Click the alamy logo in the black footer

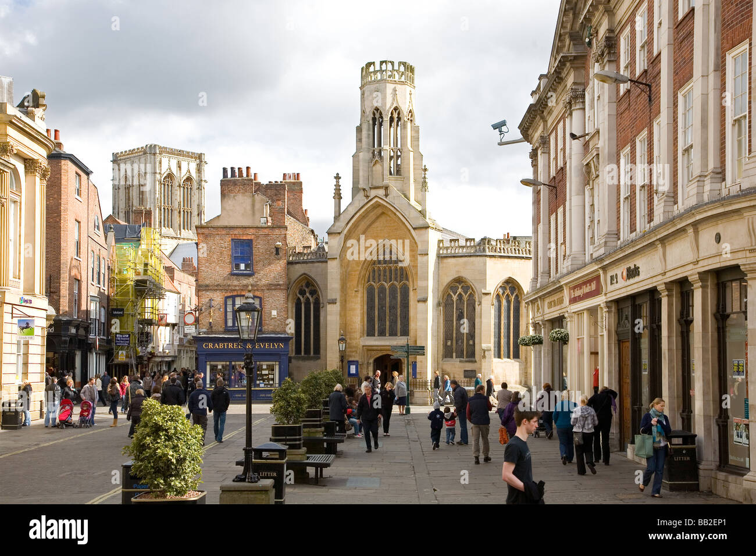[59, 530]
